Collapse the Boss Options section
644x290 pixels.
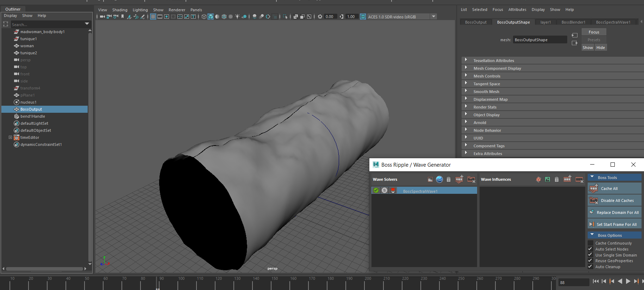point(592,235)
